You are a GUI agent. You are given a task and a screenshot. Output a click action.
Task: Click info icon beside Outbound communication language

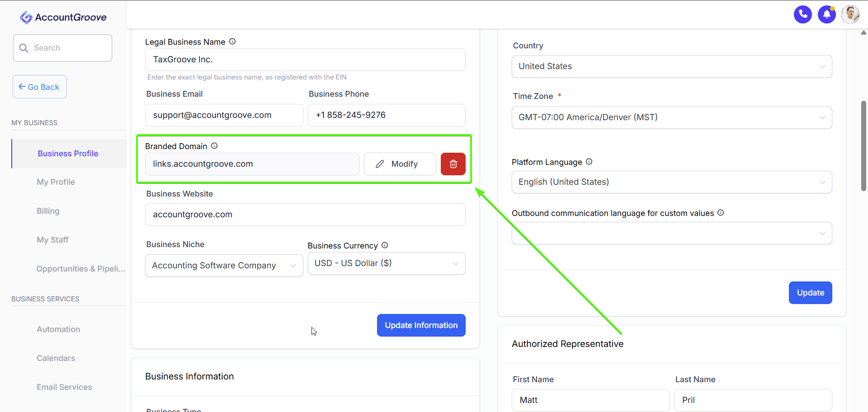[x=721, y=213]
